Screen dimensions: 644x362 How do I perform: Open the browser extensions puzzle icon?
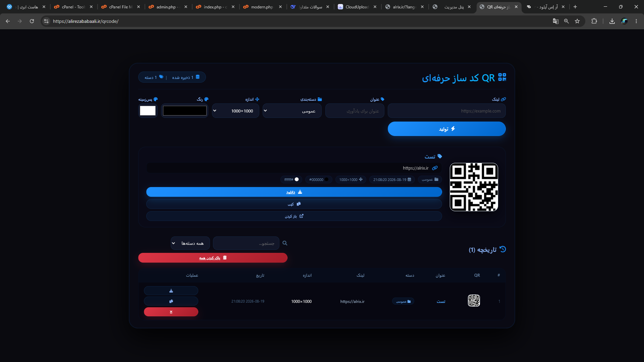(x=594, y=21)
